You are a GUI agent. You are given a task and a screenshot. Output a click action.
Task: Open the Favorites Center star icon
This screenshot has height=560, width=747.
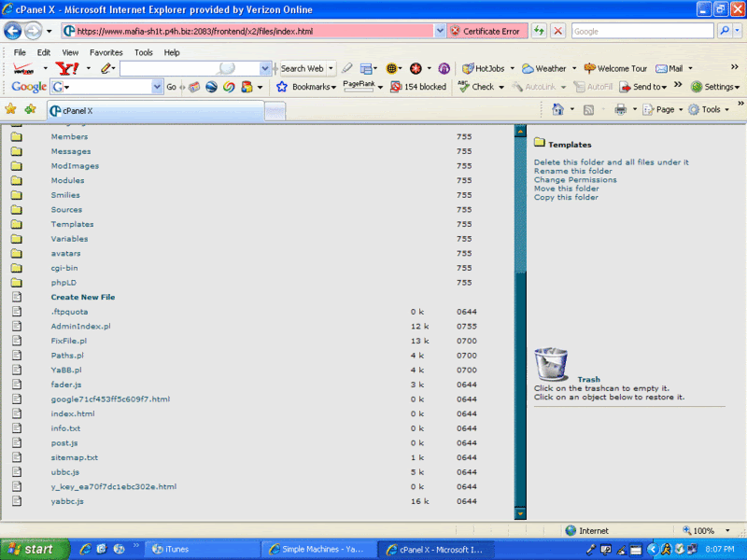(x=11, y=109)
